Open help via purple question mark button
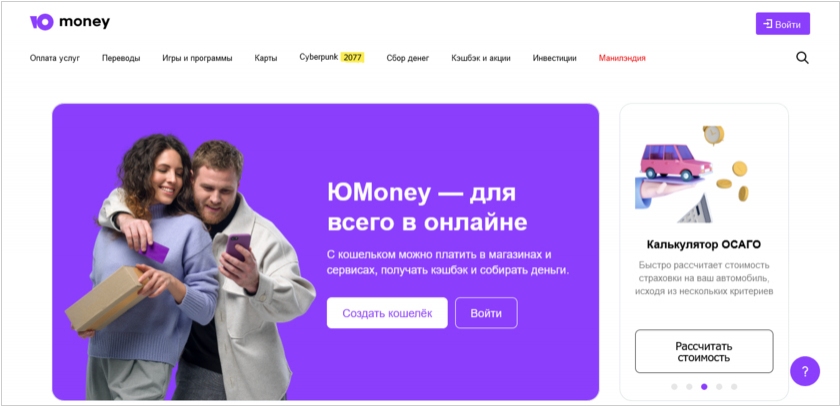The image size is (840, 406). 805,371
